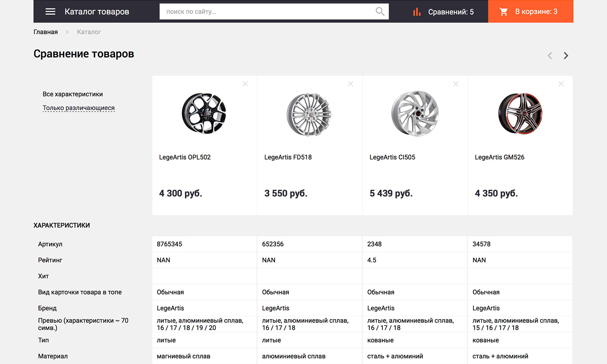
Task: Click the shopping cart icon
Action: [x=503, y=12]
